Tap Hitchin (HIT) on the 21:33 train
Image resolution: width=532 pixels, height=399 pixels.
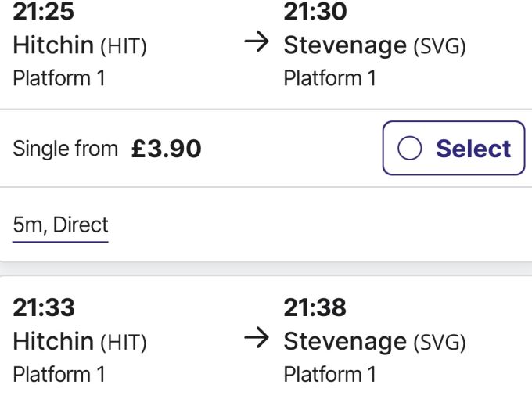coord(80,341)
